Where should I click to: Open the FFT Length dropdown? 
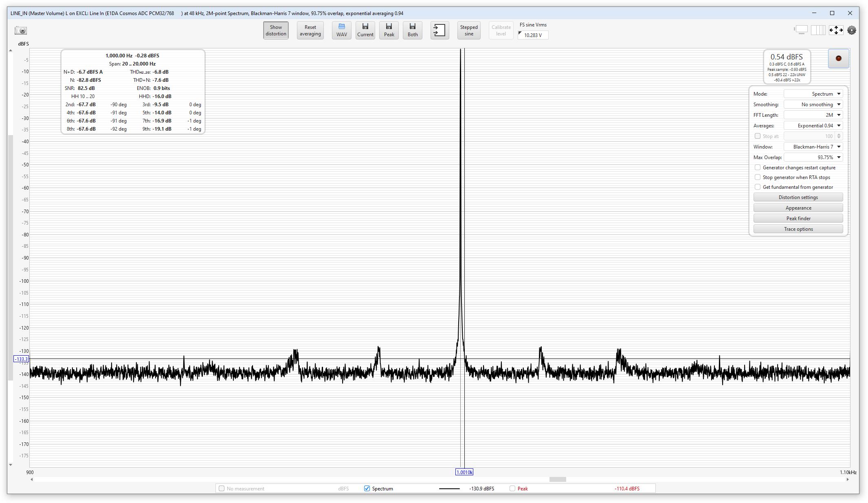pyautogui.click(x=813, y=115)
